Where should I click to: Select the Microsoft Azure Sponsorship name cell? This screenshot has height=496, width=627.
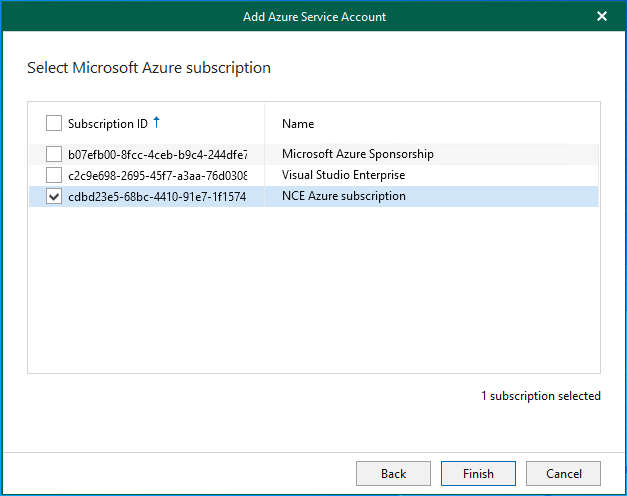coord(357,154)
